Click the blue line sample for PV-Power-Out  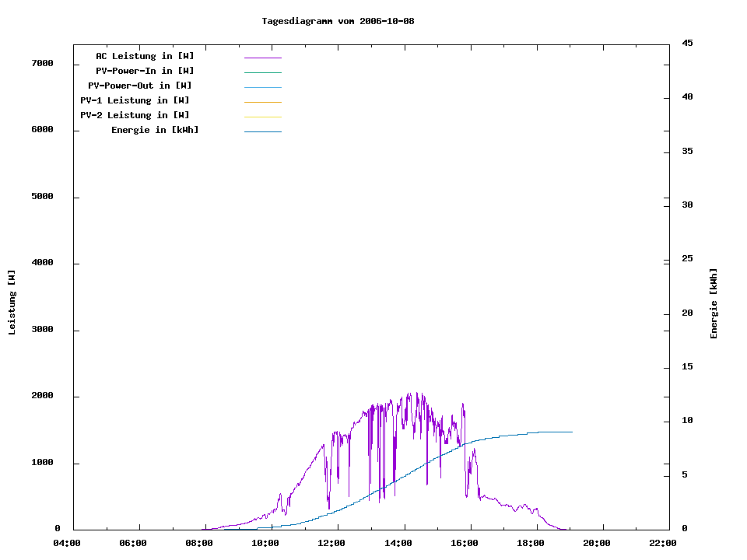click(262, 87)
